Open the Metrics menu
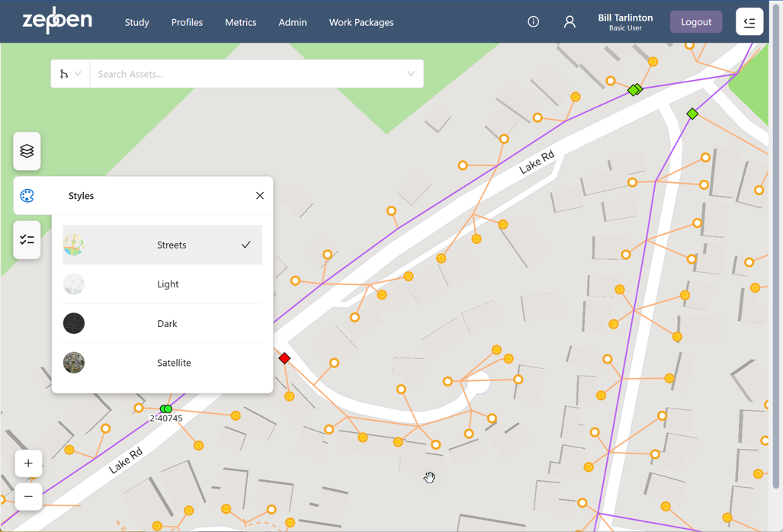 coord(241,22)
